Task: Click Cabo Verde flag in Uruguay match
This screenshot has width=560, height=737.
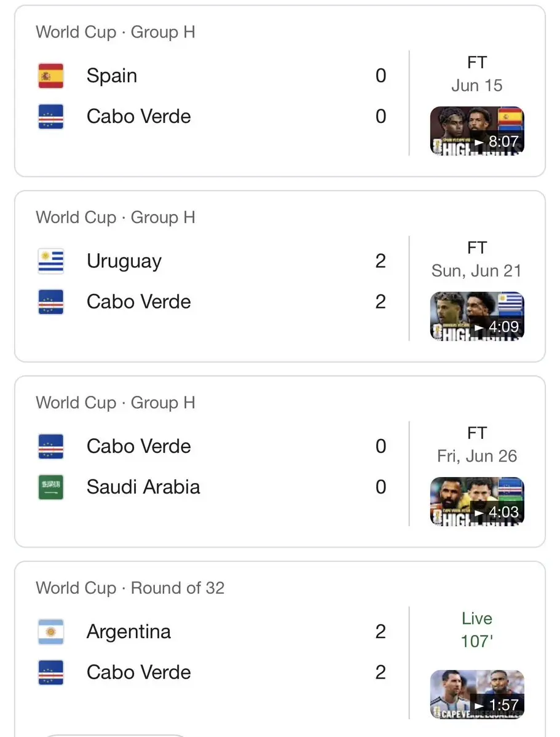Action: 51,302
